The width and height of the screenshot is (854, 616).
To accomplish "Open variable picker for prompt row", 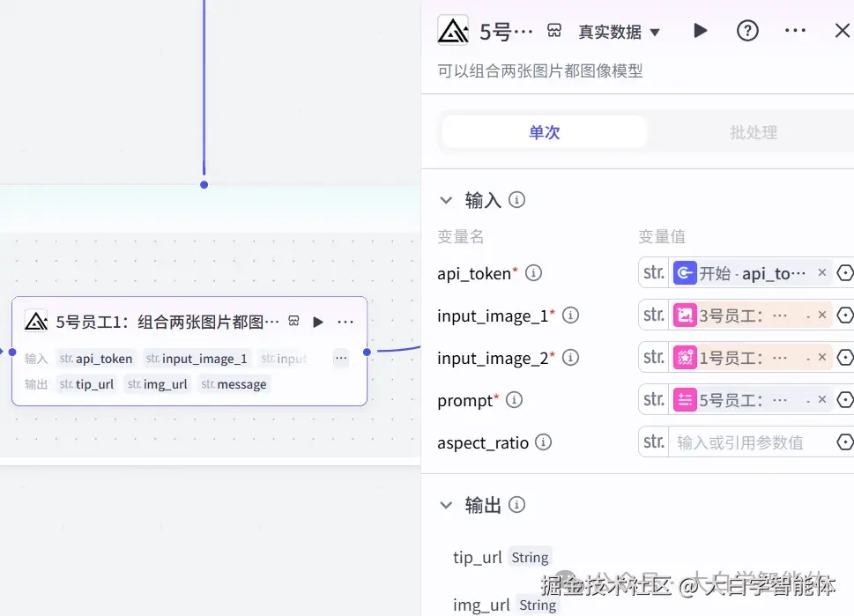I will (845, 400).
